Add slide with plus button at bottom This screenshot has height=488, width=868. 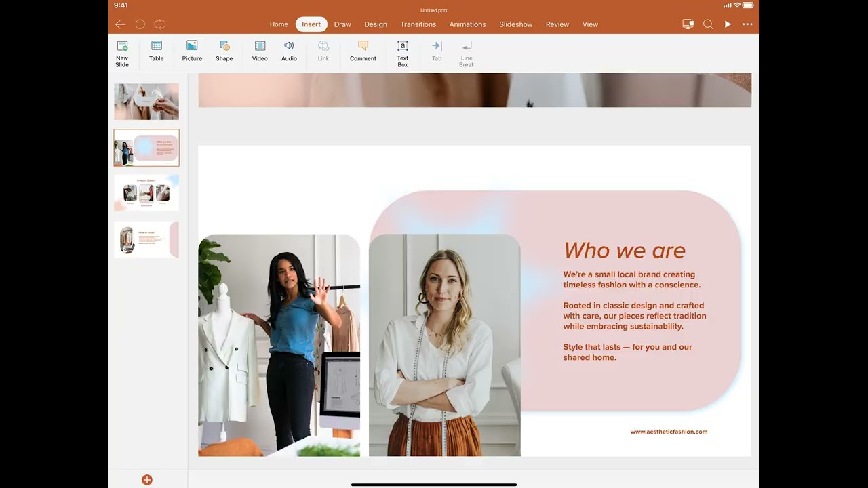147,480
